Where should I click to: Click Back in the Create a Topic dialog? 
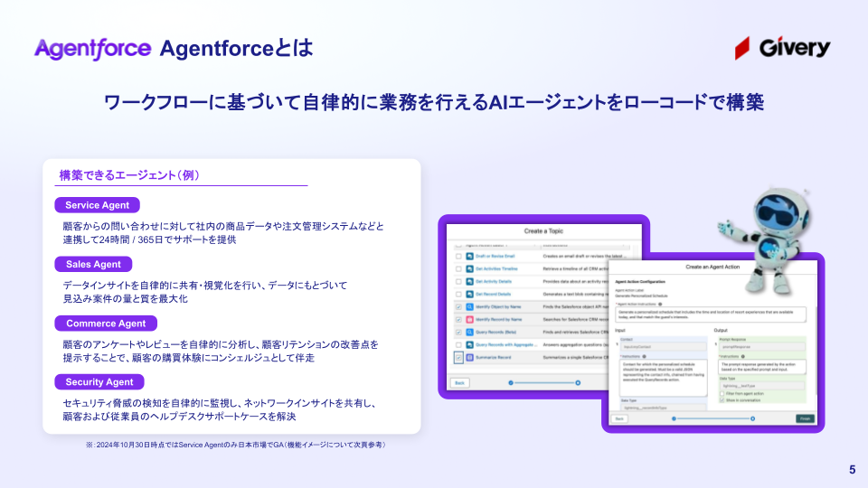tap(460, 383)
